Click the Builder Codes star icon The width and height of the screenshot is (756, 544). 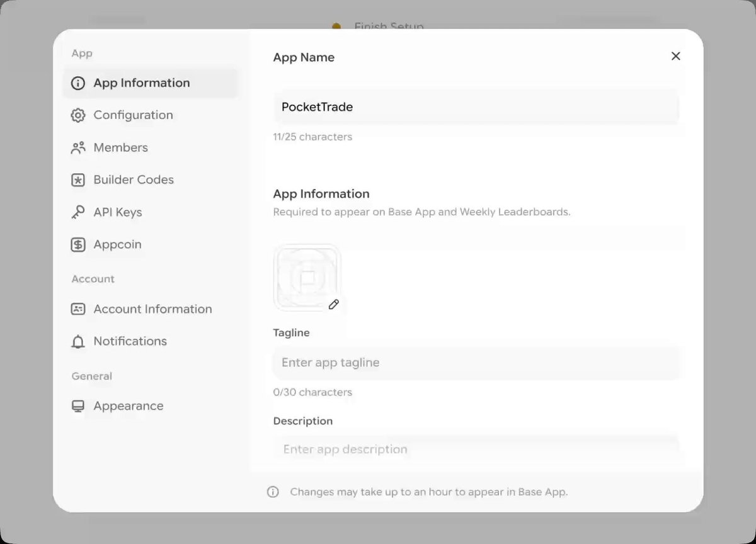pos(78,180)
